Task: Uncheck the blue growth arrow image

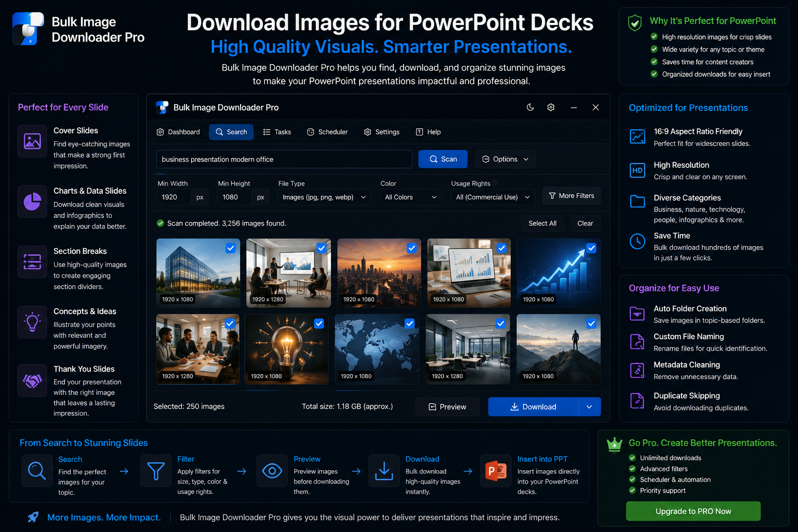Action: click(x=591, y=248)
